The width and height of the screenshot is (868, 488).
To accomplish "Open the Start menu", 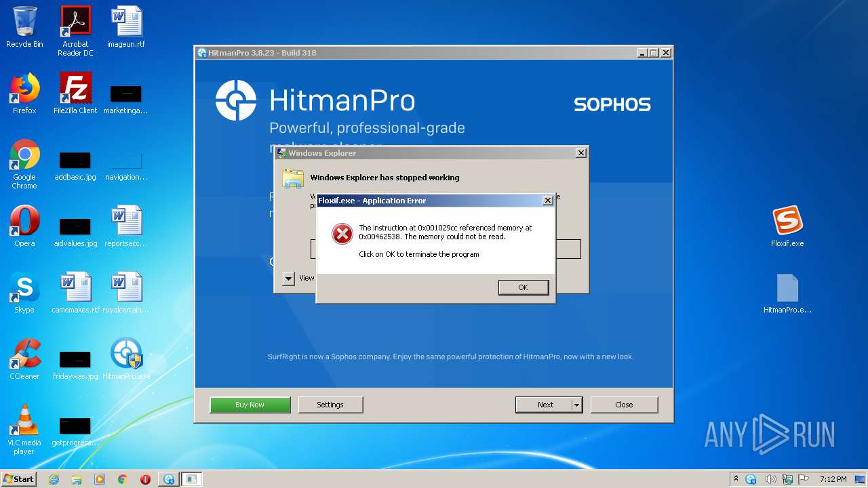I will [x=18, y=479].
